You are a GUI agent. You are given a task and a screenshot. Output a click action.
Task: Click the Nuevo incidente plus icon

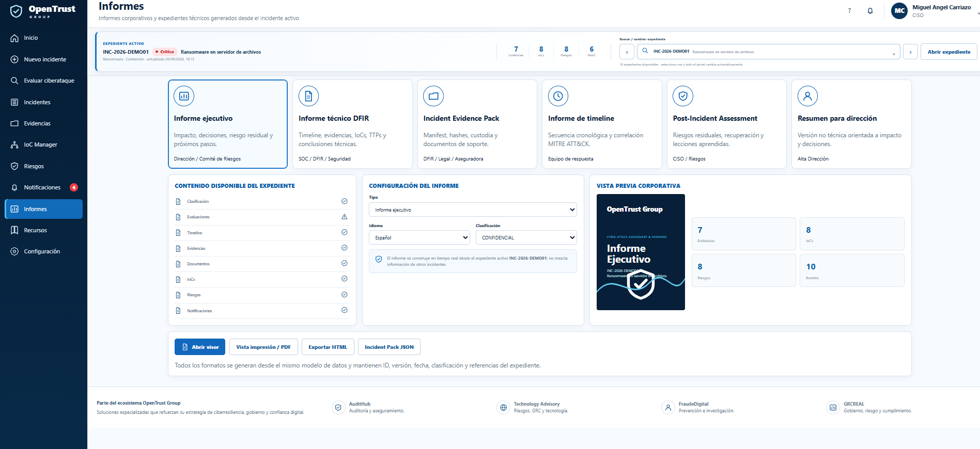tap(14, 59)
